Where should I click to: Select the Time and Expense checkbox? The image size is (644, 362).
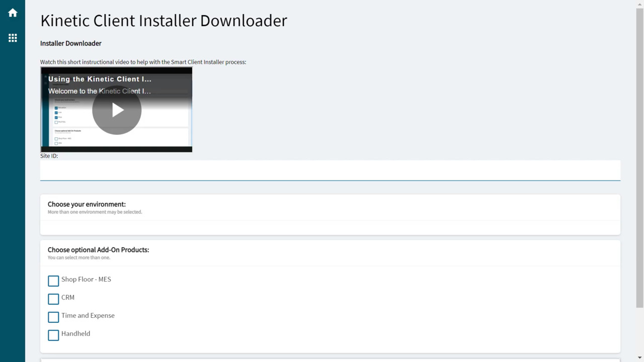point(53,317)
